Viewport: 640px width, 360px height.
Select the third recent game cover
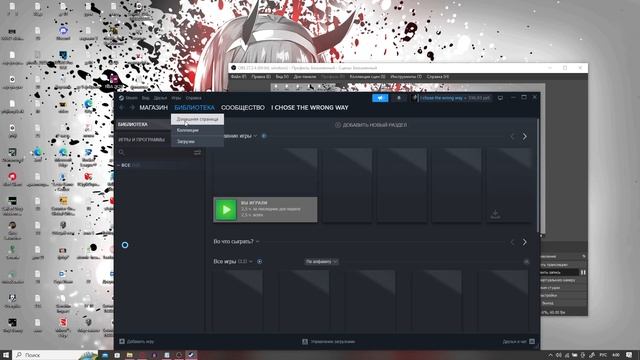[x=402, y=185]
